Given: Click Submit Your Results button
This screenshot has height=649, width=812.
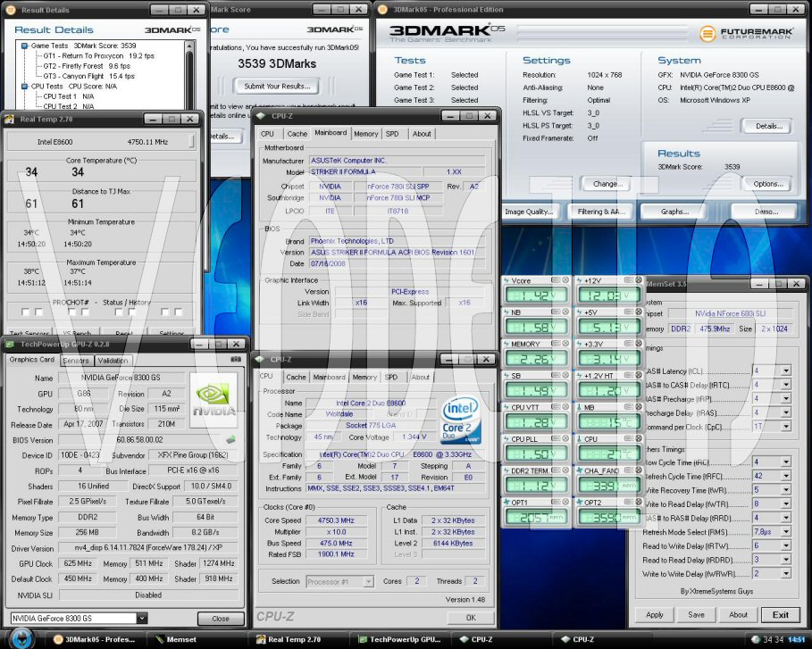Looking at the screenshot, I should [x=277, y=86].
